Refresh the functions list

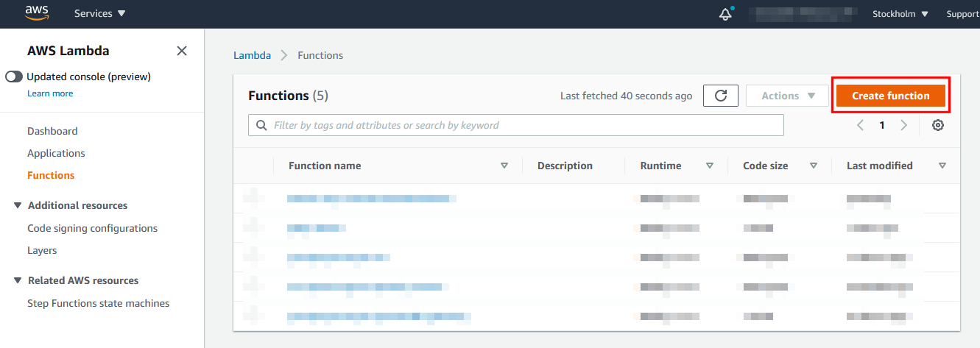coord(721,96)
